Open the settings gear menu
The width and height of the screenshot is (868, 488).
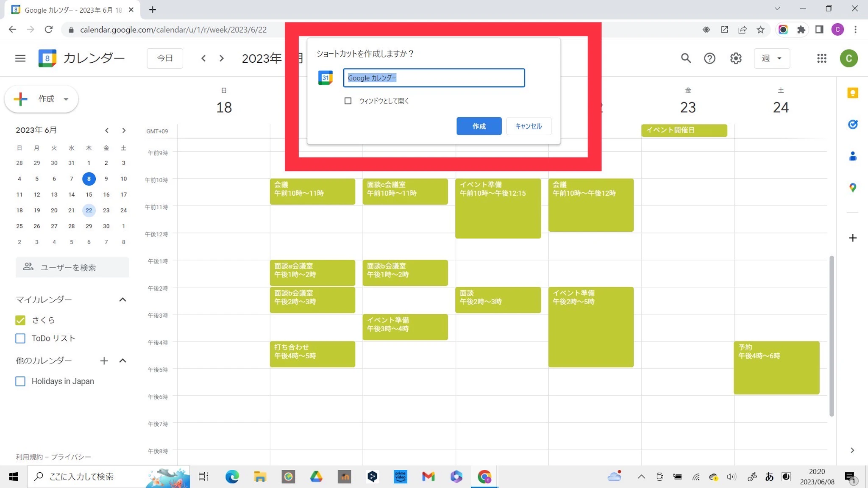click(x=736, y=58)
